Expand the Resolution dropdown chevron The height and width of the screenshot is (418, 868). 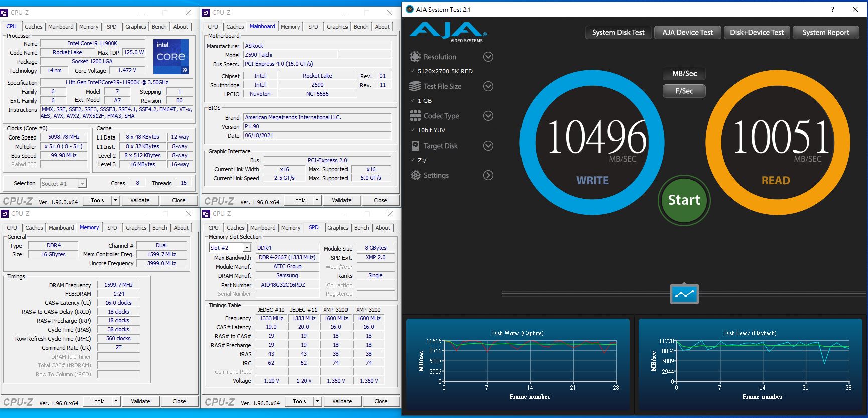[x=488, y=57]
